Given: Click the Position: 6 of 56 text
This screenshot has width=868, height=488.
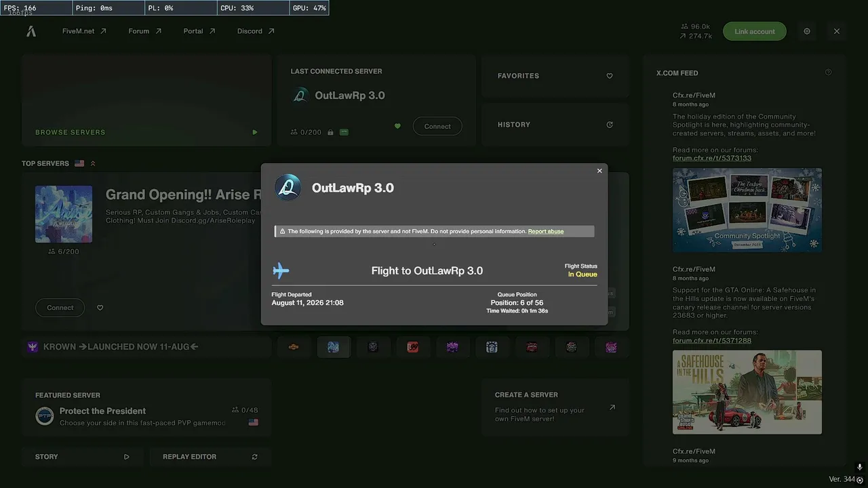Looking at the screenshot, I should tap(517, 303).
